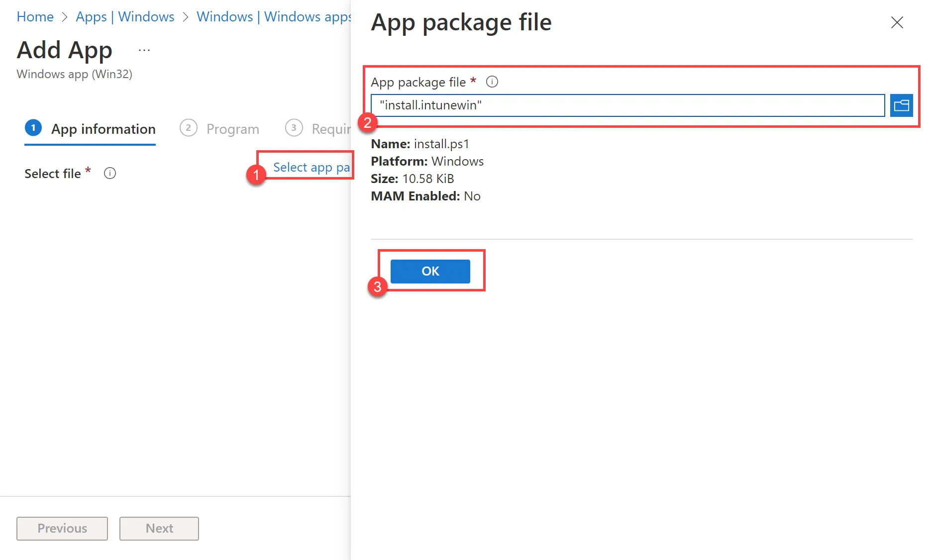
Task: Click the App package file input field
Action: [627, 105]
